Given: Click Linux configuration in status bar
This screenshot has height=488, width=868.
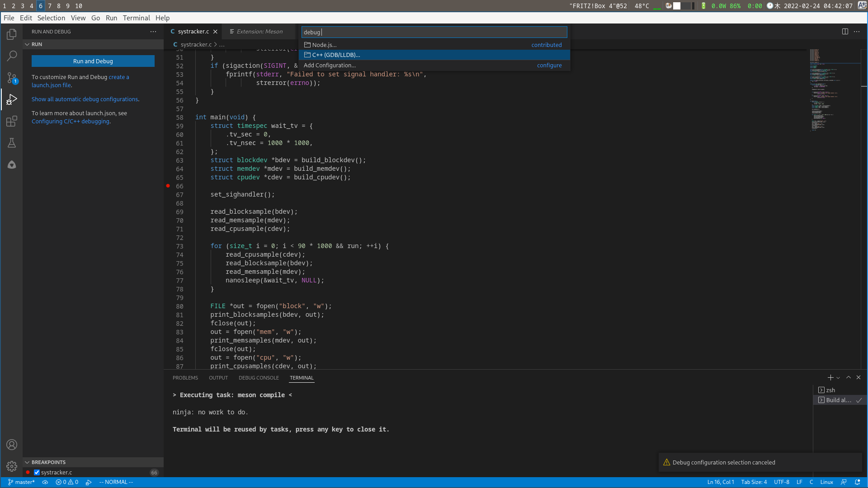Looking at the screenshot, I should (827, 482).
